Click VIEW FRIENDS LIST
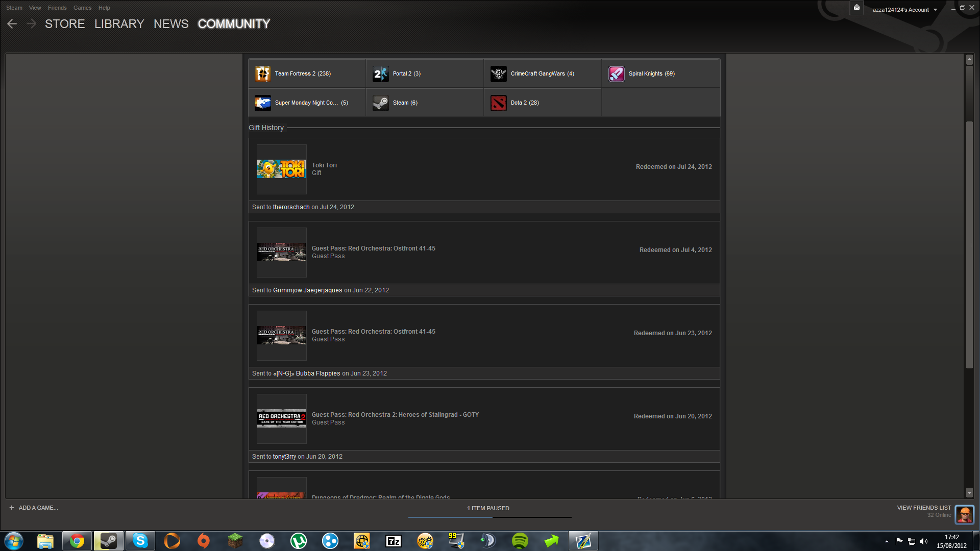Screen dimensions: 980x551 coord(924,508)
